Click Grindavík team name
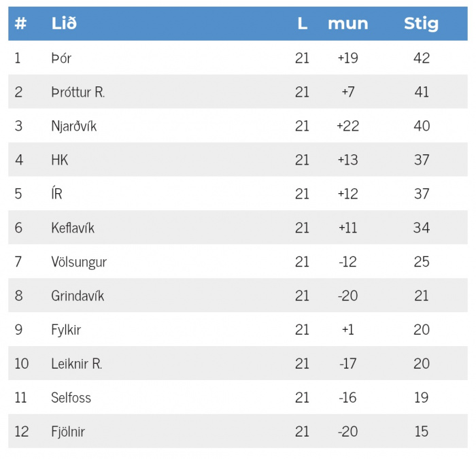The width and height of the screenshot is (476, 459). point(78,295)
